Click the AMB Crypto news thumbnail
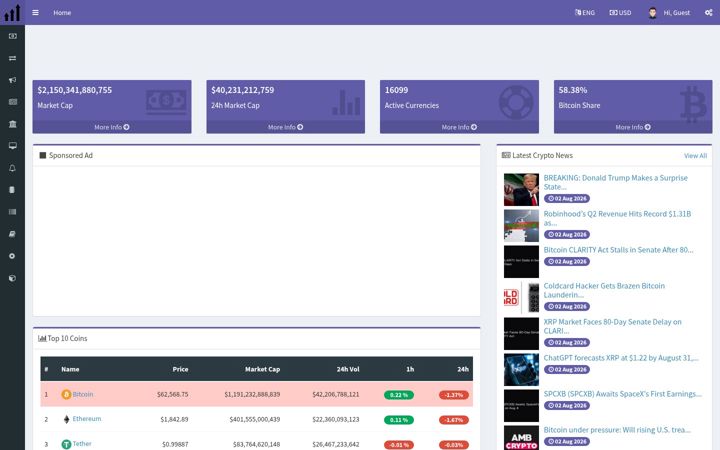The height and width of the screenshot is (450, 720). (521, 438)
